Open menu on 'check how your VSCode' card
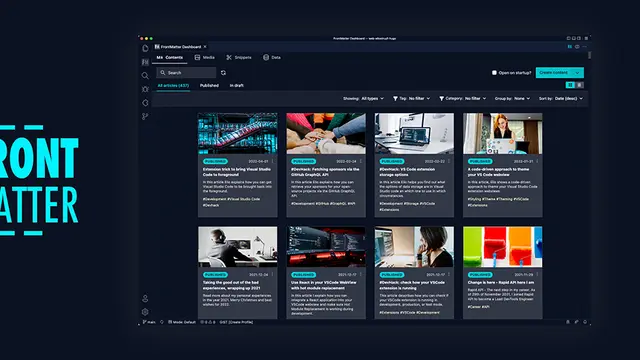This screenshot has height=360, width=640. [x=449, y=274]
